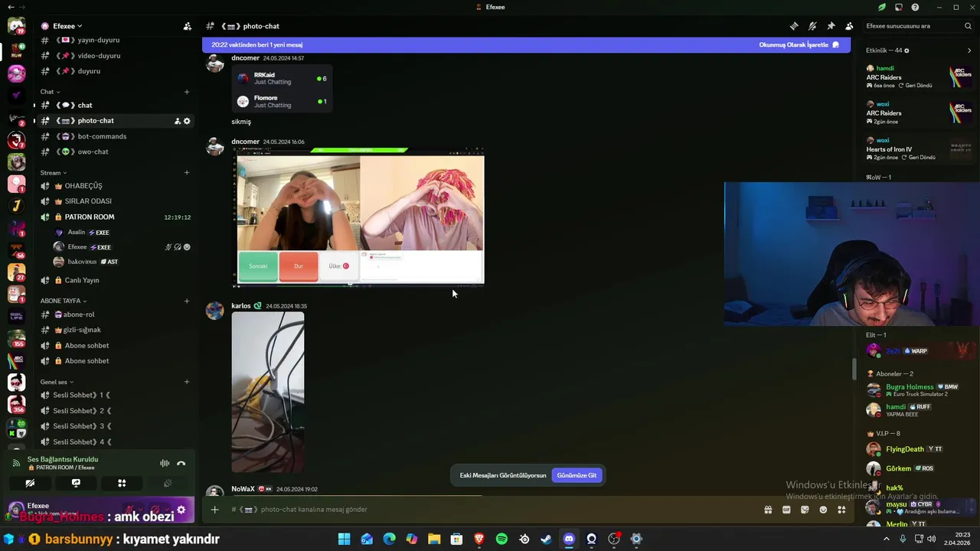Screen dimensions: 980x551
Task: Open microphone input options arrow
Action: 142,510
